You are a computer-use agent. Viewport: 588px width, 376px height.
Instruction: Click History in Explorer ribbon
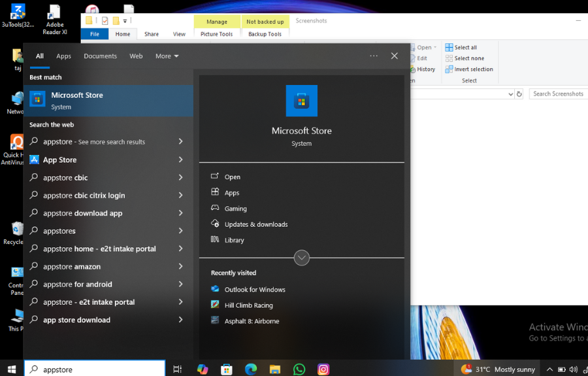tap(423, 69)
